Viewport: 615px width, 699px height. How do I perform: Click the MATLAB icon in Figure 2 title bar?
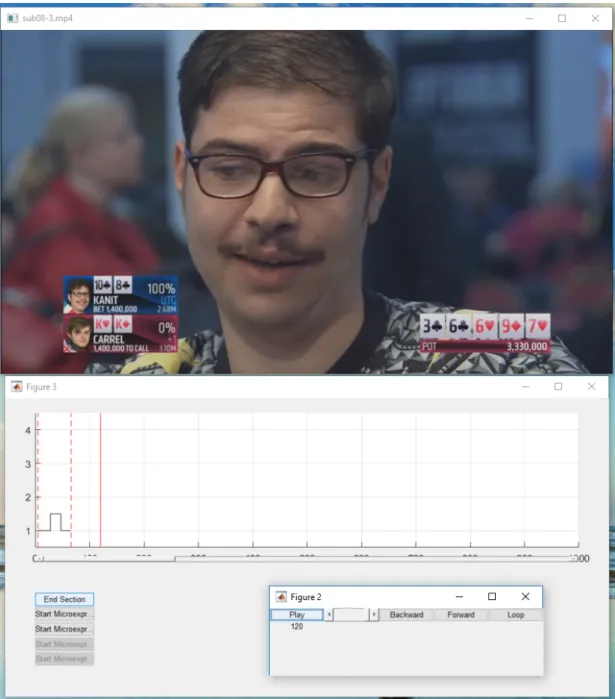tap(281, 596)
